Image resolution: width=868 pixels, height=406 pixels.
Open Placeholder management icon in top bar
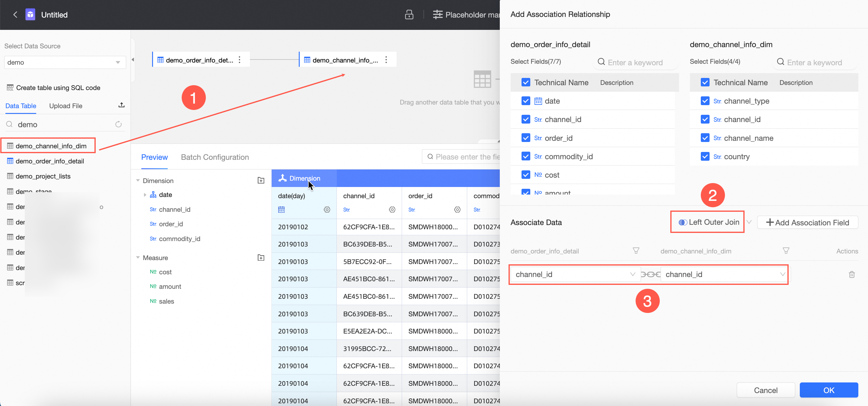pyautogui.click(x=438, y=14)
